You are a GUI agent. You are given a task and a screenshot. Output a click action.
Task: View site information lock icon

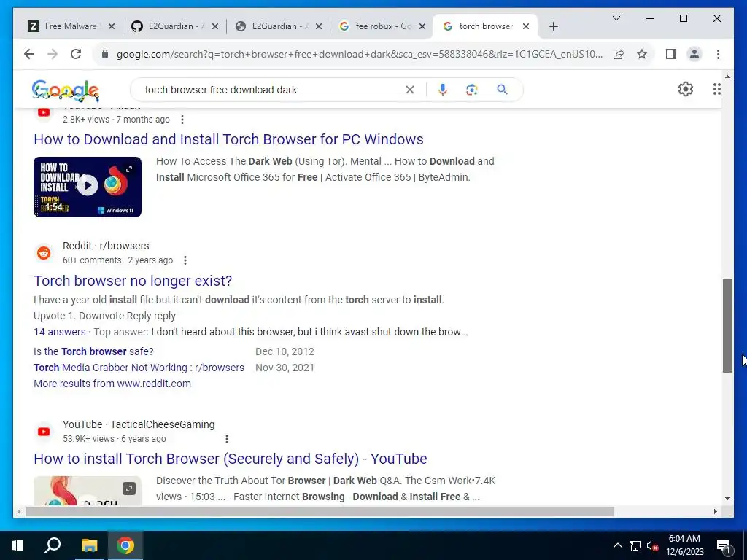tap(105, 54)
